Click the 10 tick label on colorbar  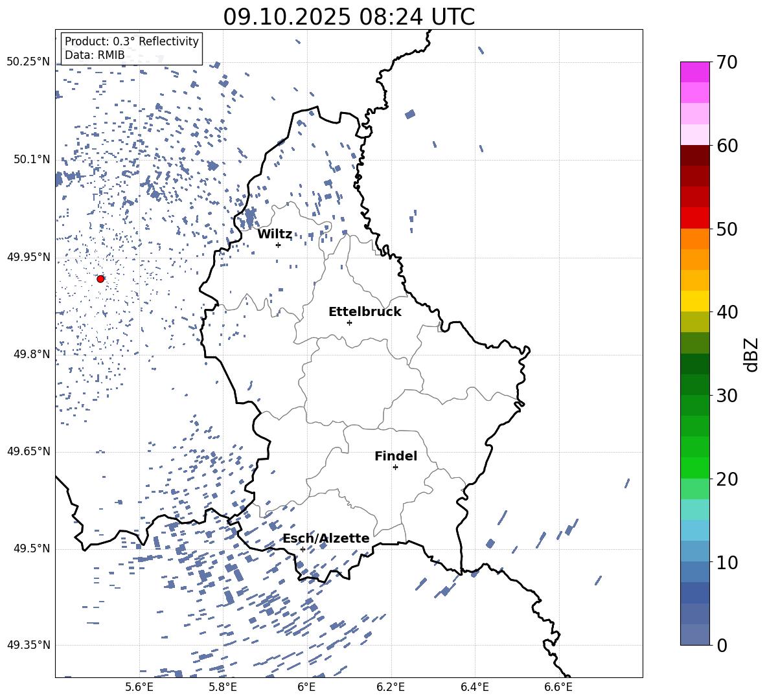click(x=727, y=562)
